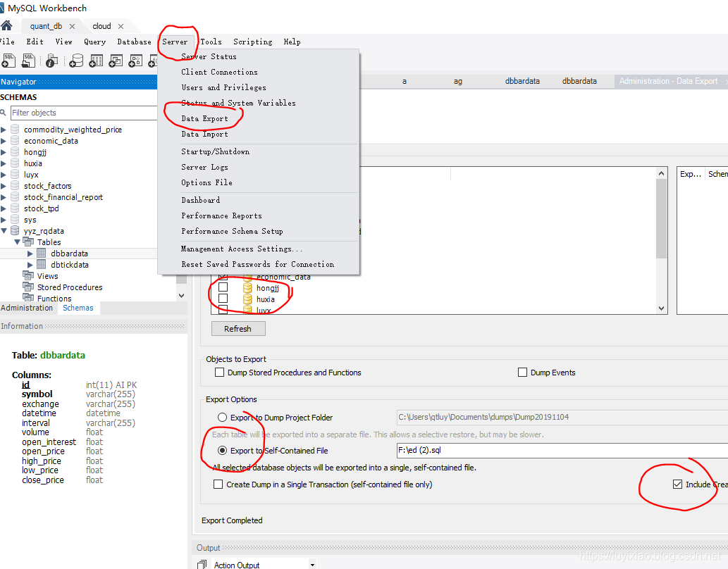Click the dump project folder path field
Screen dimensions: 728x569
pos(562,417)
